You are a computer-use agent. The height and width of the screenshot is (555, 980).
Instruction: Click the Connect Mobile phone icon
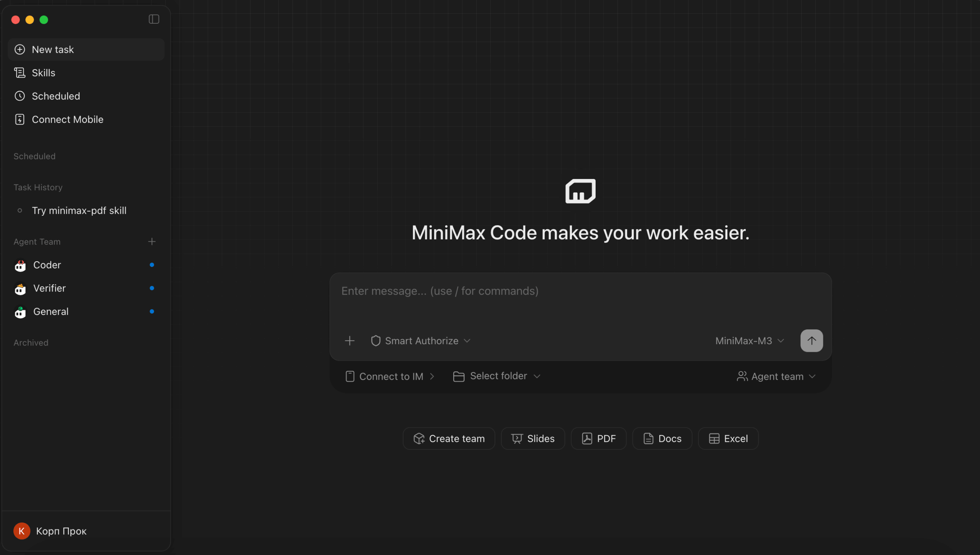(x=20, y=119)
